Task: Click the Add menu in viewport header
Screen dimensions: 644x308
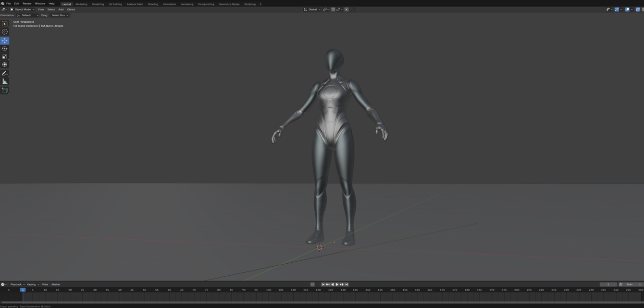Action: [x=61, y=10]
